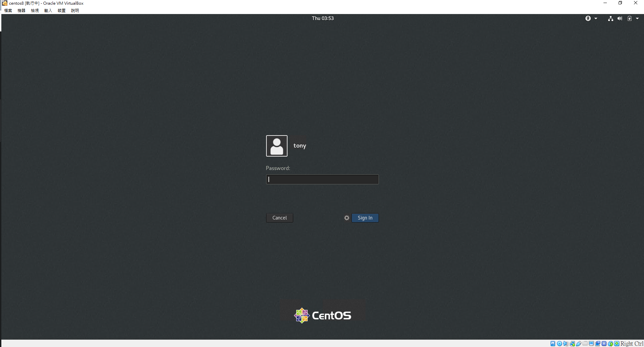The height and width of the screenshot is (347, 644).
Task: Minimize the VirtualBox window
Action: coord(605,3)
